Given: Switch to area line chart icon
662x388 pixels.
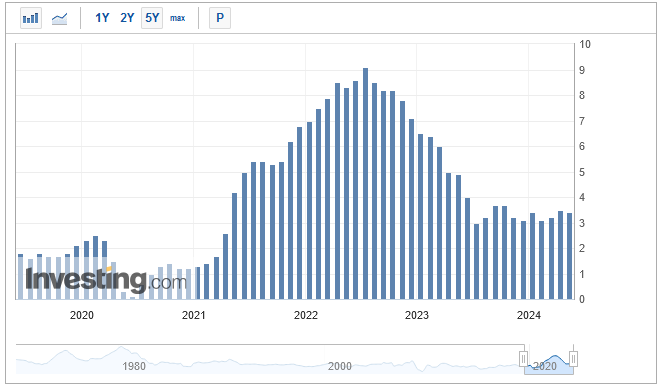Looking at the screenshot, I should (x=60, y=18).
